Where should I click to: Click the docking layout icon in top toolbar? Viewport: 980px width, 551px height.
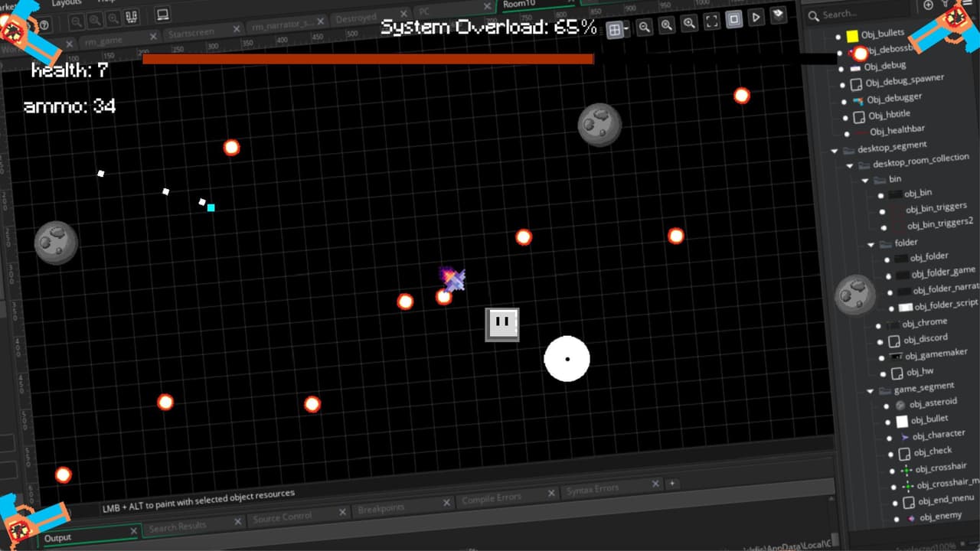131,16
